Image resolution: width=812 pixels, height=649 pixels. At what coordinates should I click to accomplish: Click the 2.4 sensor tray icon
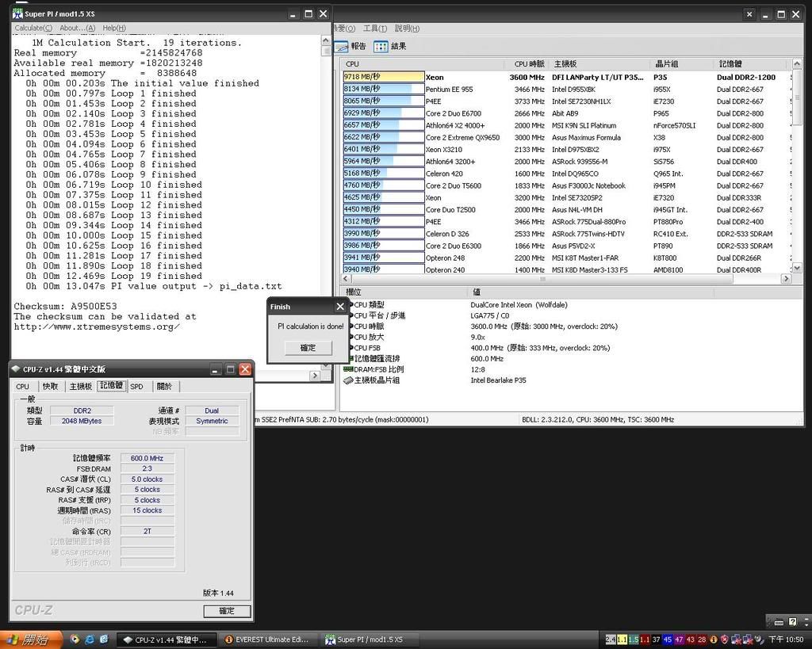click(x=611, y=639)
